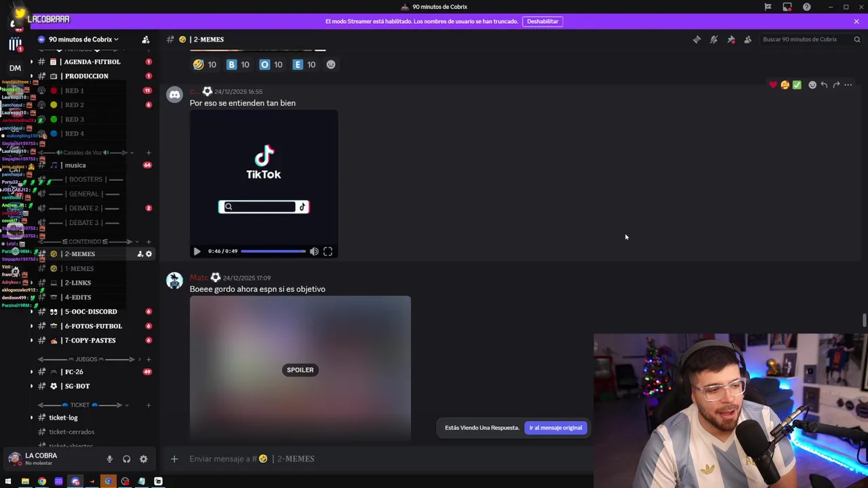Toggle fullscreen on TikTok video
Screen dimensions: 868x488
[x=328, y=251]
